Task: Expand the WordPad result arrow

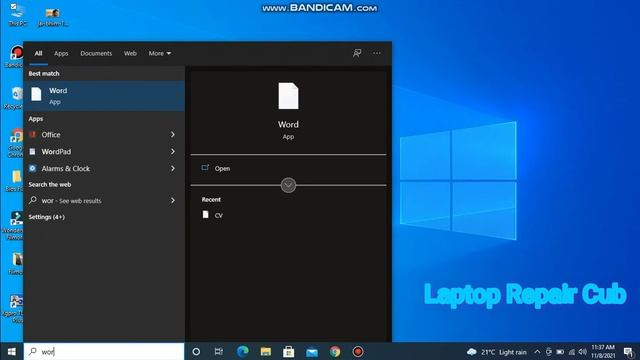Action: [173, 151]
